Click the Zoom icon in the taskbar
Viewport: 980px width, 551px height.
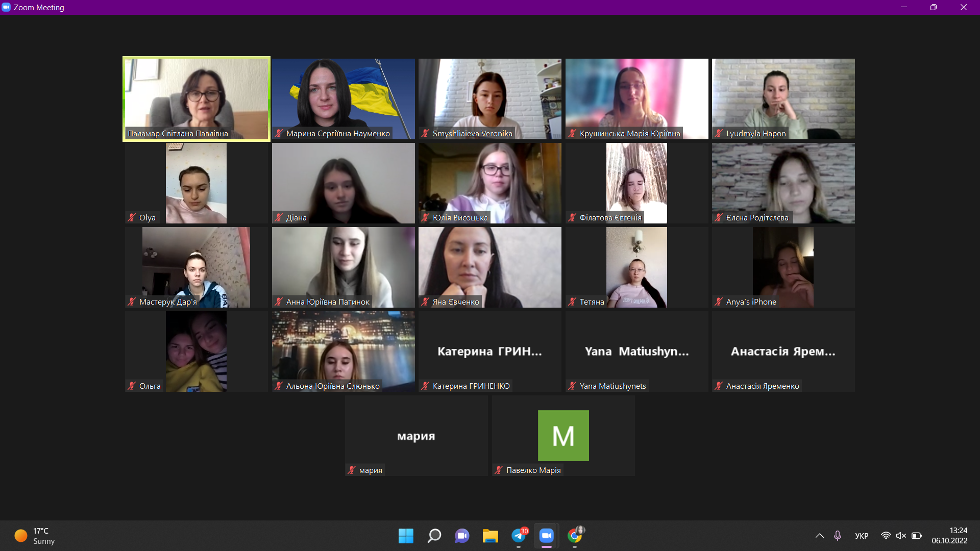click(547, 536)
